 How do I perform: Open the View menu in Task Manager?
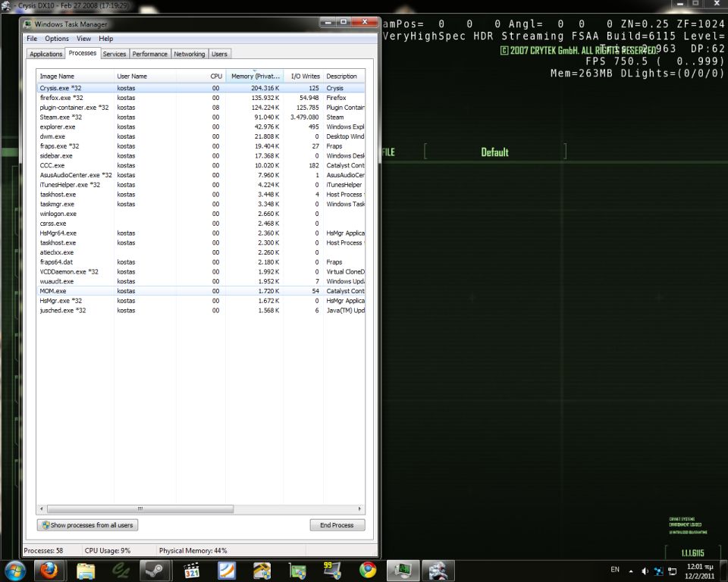coord(83,39)
